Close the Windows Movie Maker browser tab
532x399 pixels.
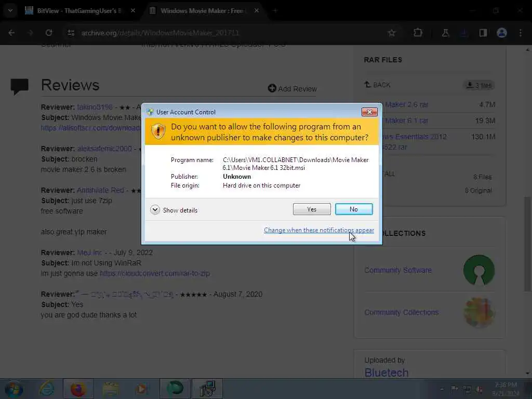[x=257, y=11]
